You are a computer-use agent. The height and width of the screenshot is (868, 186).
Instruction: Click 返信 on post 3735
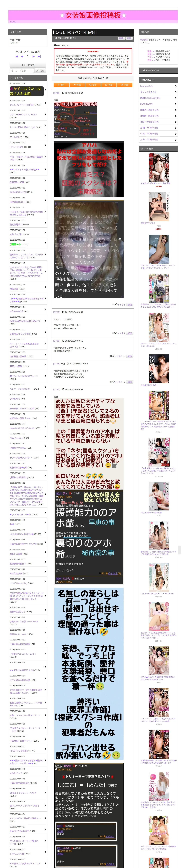130,382
